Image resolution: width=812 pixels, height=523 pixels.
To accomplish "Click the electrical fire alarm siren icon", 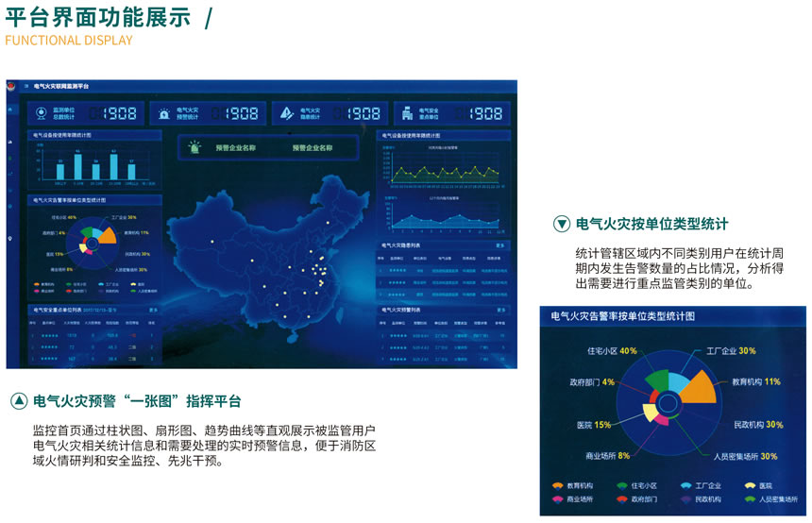I will click(x=163, y=113).
